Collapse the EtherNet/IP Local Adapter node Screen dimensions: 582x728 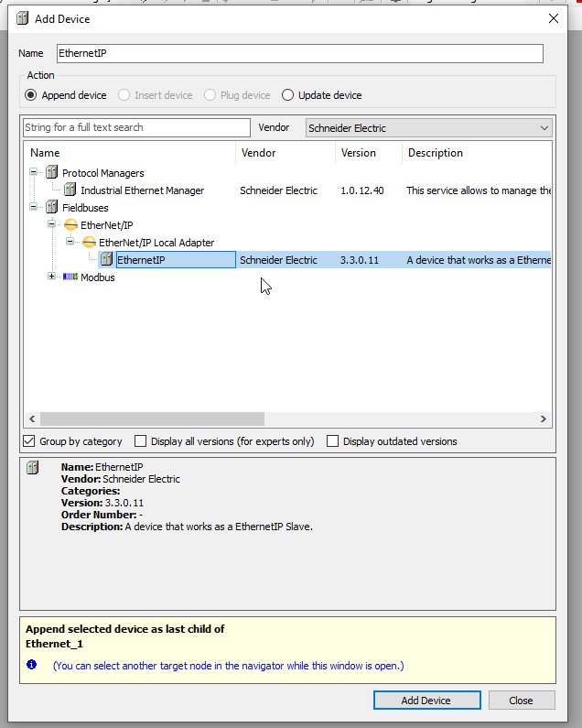(70, 242)
